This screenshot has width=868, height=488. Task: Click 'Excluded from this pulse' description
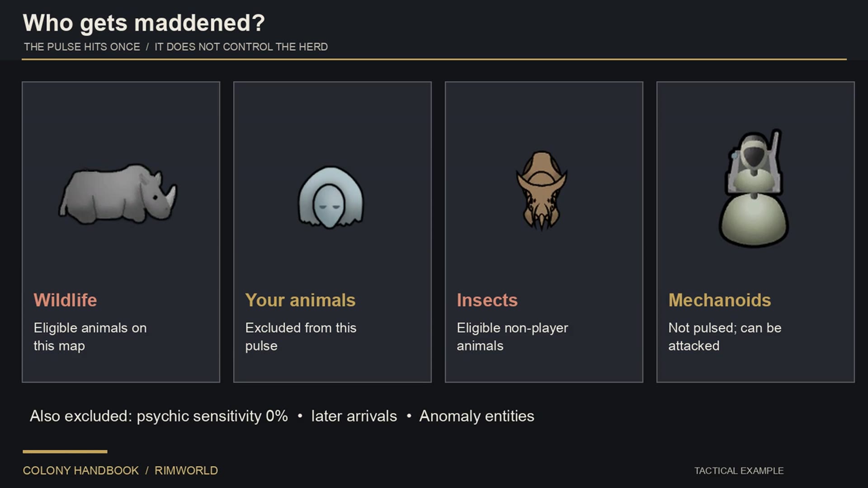coord(301,337)
